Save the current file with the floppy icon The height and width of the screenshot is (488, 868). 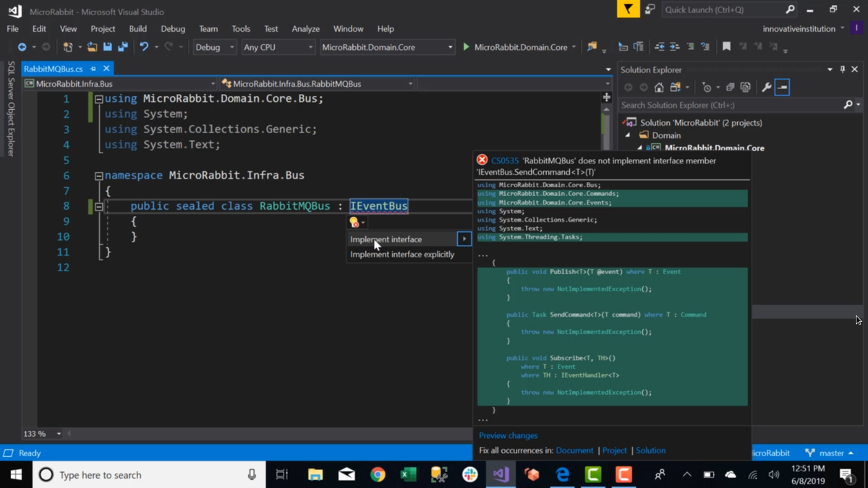click(107, 47)
